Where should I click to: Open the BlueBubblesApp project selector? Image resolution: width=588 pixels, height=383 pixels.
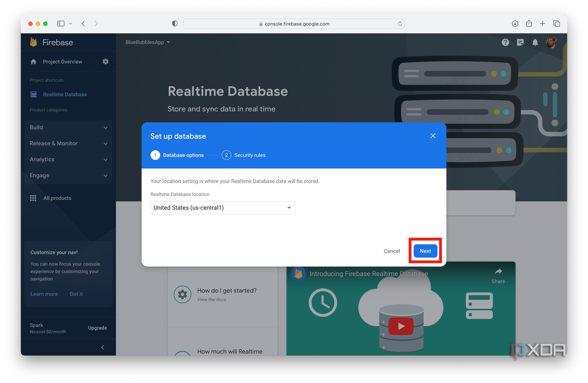pyautogui.click(x=148, y=42)
